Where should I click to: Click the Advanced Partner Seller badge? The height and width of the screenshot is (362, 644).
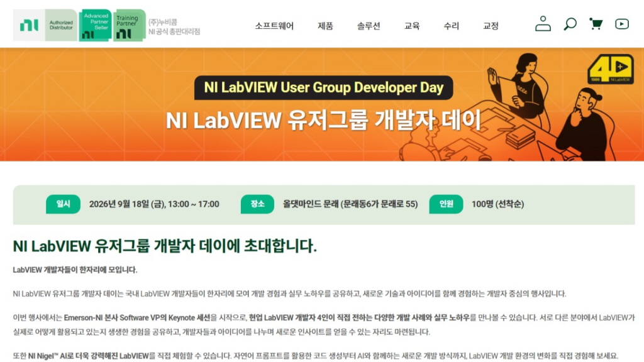(x=95, y=25)
